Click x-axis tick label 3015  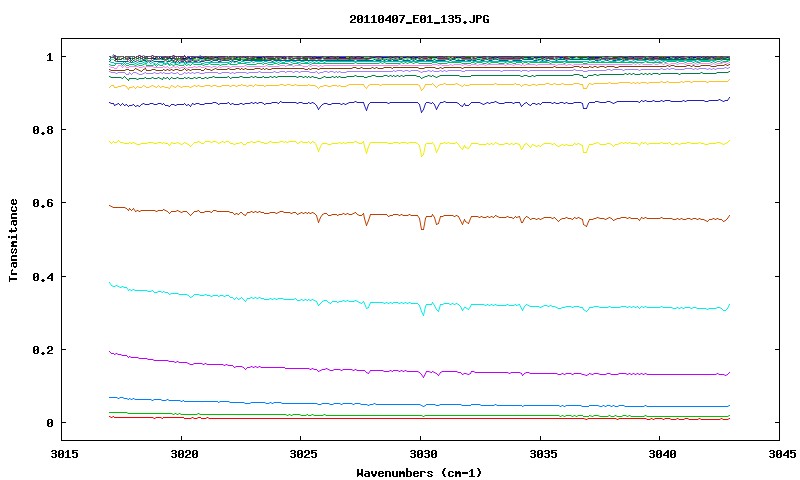click(64, 454)
